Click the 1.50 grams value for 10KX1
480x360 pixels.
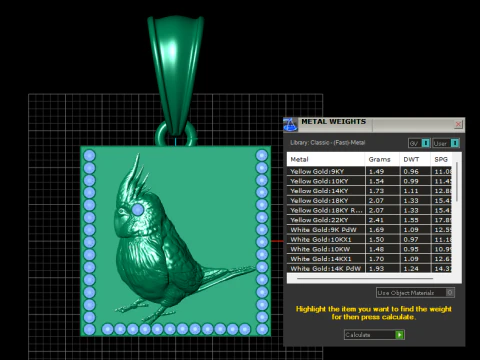[x=377, y=239]
